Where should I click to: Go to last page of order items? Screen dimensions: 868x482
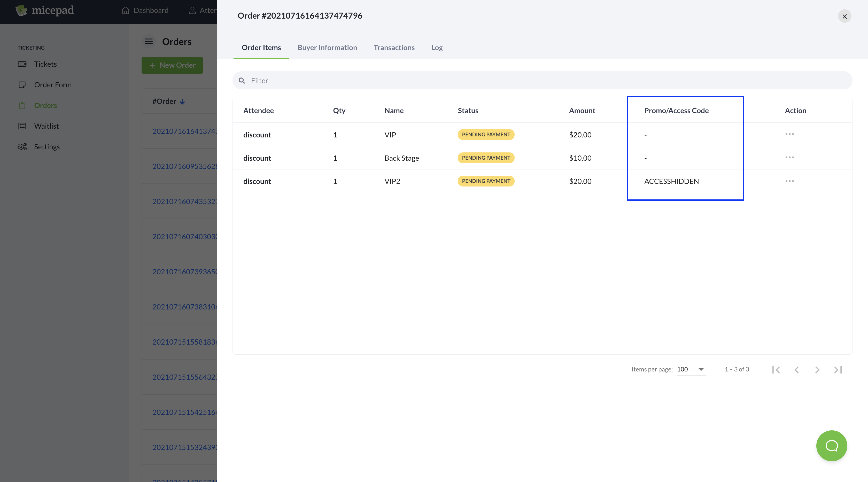point(838,369)
